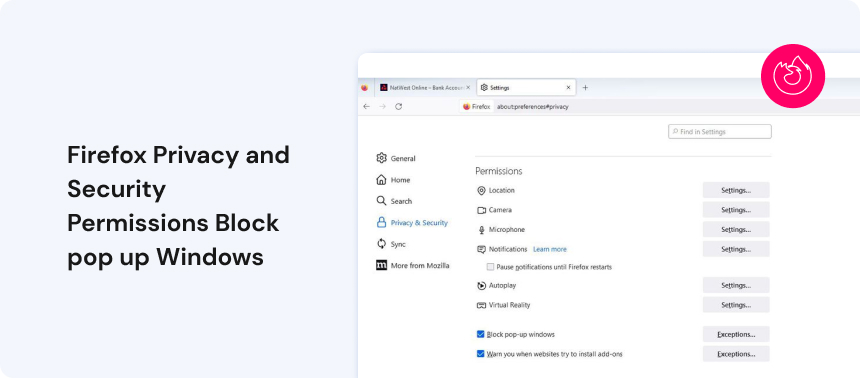Click the Mozilla 'm' logo icon

tap(381, 265)
